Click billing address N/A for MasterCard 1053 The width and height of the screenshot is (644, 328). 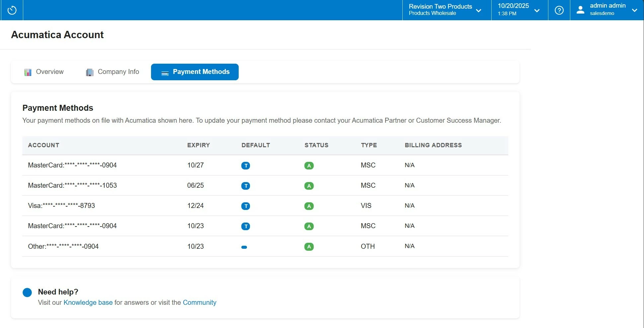coord(410,185)
